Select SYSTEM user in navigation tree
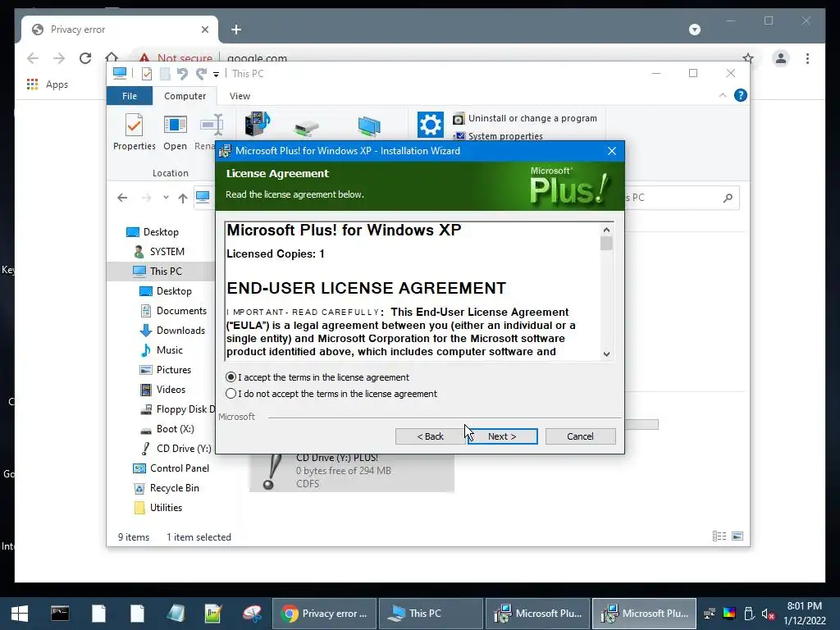 [167, 252]
